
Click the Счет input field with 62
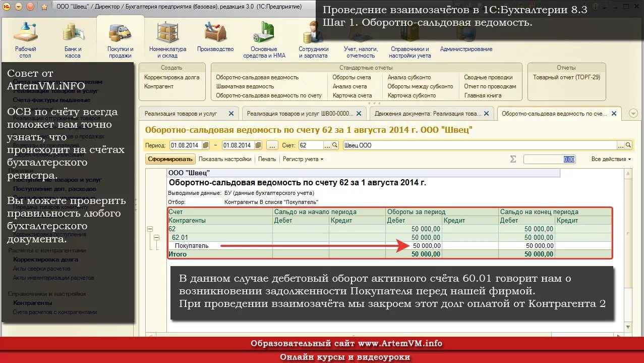[311, 145]
